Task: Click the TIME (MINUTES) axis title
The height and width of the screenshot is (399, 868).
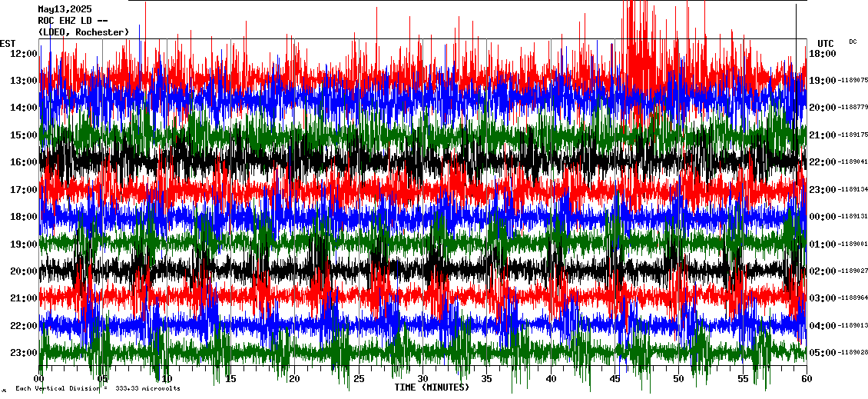Action: (432, 387)
